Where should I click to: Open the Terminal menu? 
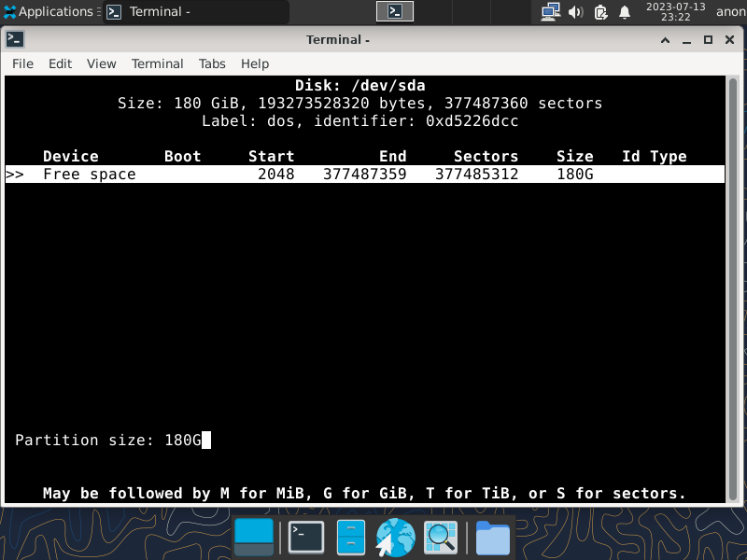coord(157,63)
